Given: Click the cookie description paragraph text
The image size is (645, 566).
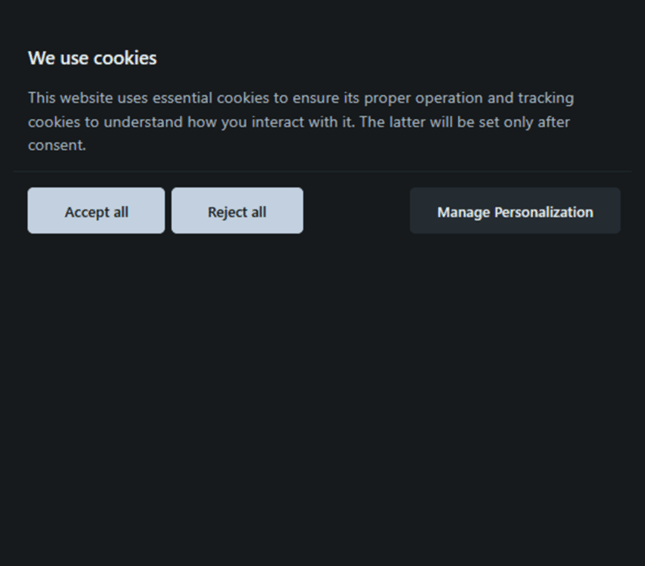Looking at the screenshot, I should tap(300, 121).
